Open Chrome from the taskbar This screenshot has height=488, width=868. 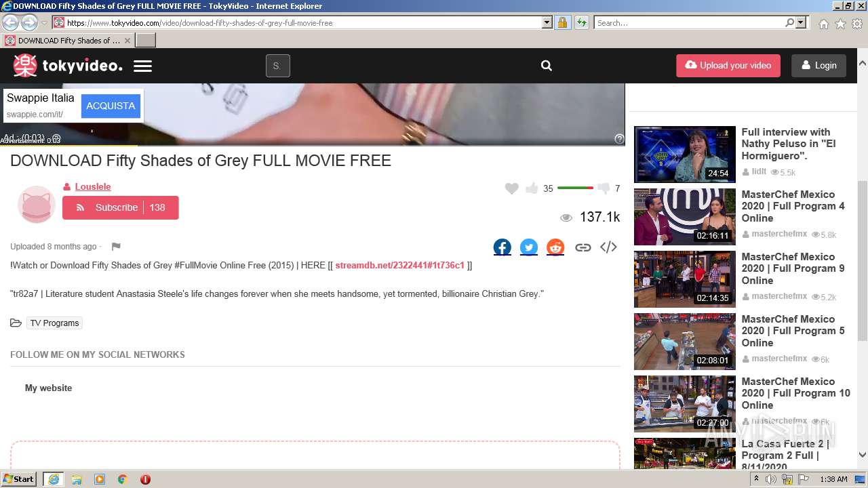tap(123, 479)
